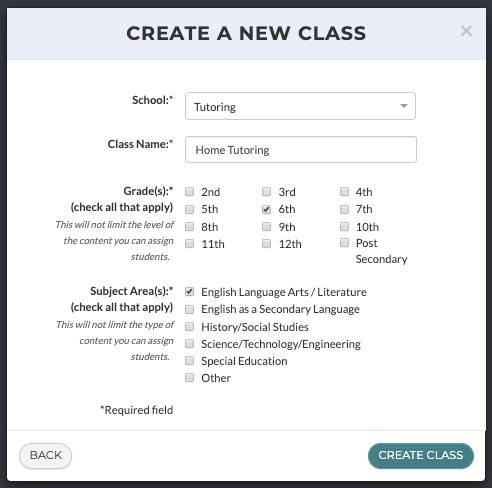Click the Back button
The image size is (492, 488).
click(x=45, y=455)
